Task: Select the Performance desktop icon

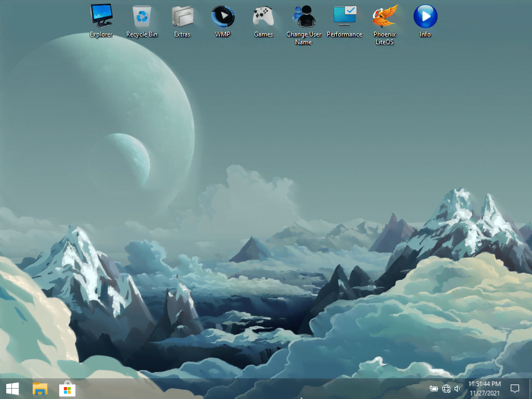Action: point(344,21)
